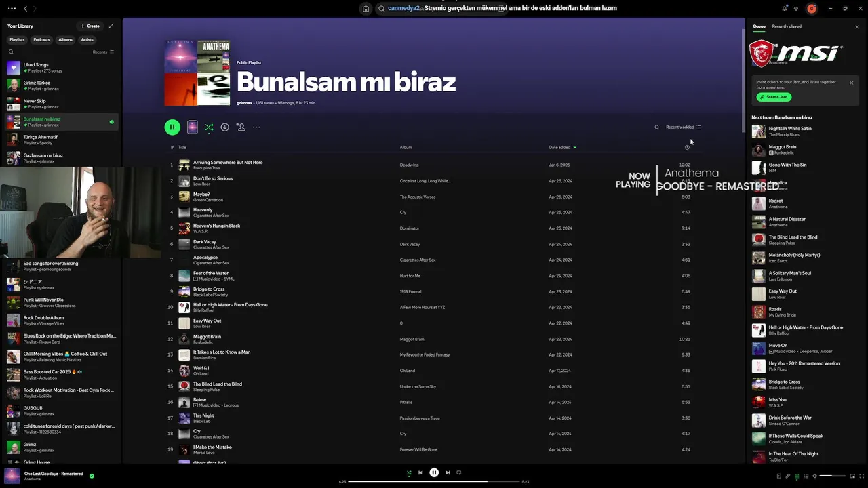Toggle shuffle in the bottom player bar

click(x=408, y=472)
